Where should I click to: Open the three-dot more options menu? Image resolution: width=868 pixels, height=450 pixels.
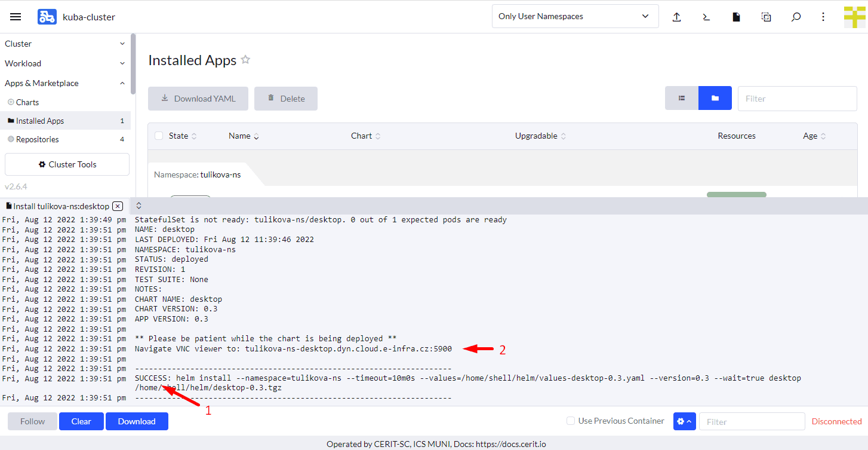click(823, 17)
